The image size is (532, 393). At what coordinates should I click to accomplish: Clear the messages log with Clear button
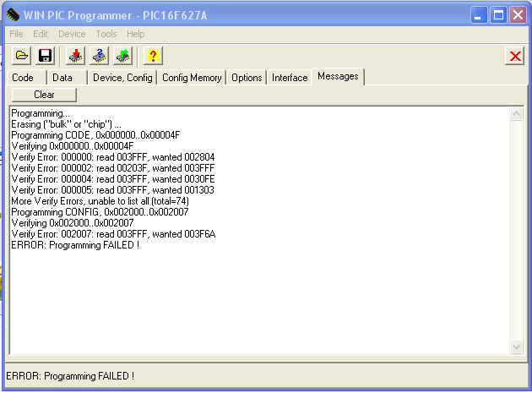(44, 95)
